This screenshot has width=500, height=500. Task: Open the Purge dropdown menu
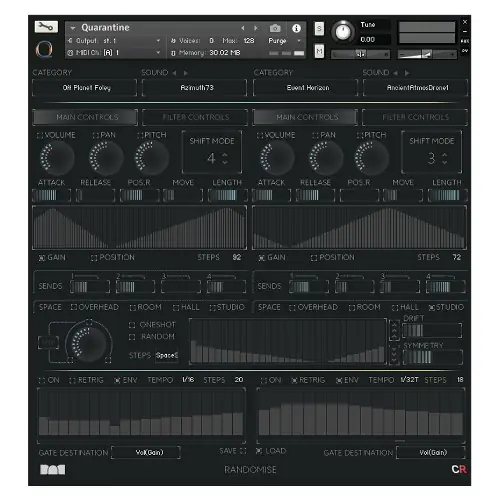pyautogui.click(x=284, y=41)
